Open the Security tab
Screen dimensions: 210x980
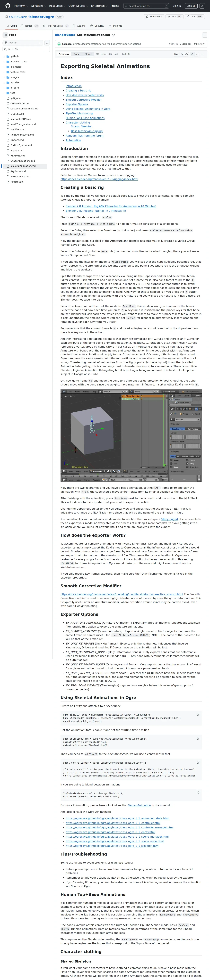click(97, 26)
